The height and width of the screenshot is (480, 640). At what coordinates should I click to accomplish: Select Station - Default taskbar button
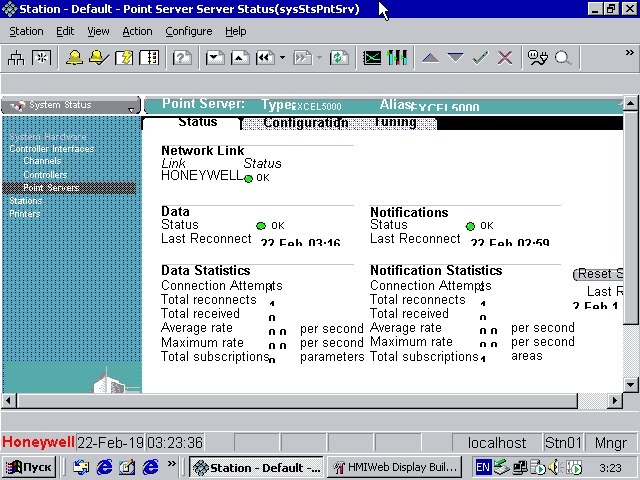(x=257, y=467)
